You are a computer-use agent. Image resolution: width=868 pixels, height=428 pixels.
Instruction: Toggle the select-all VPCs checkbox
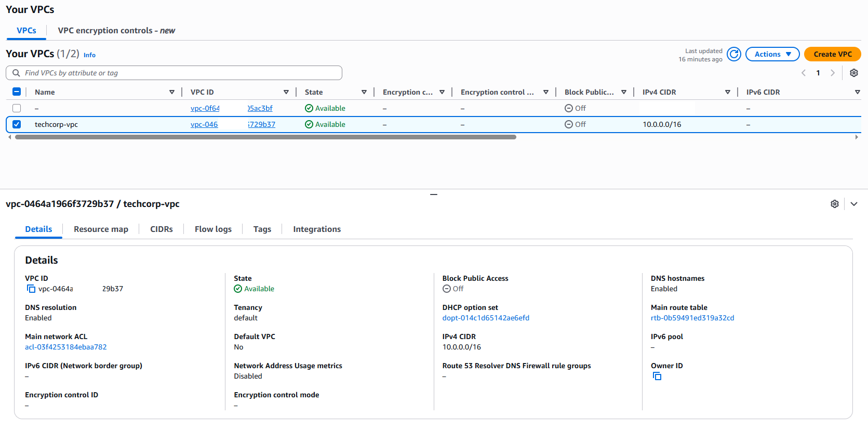(17, 92)
